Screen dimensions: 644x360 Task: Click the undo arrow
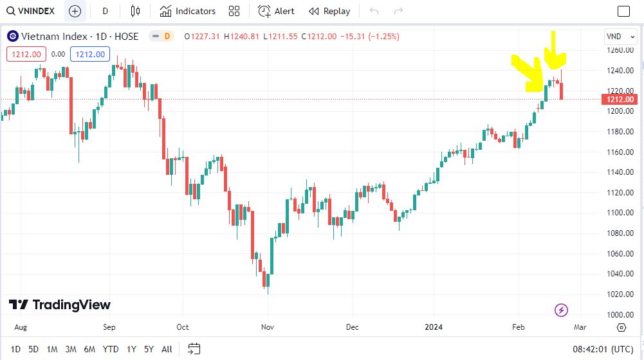point(374,11)
